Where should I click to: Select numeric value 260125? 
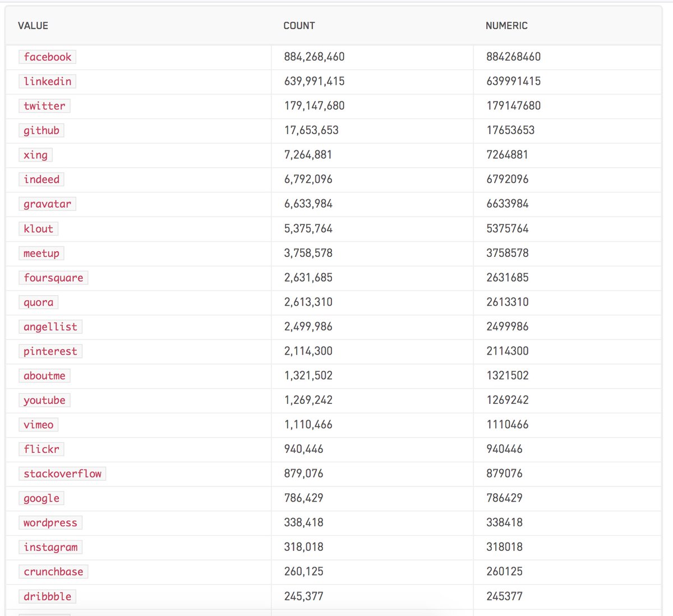[x=504, y=572]
